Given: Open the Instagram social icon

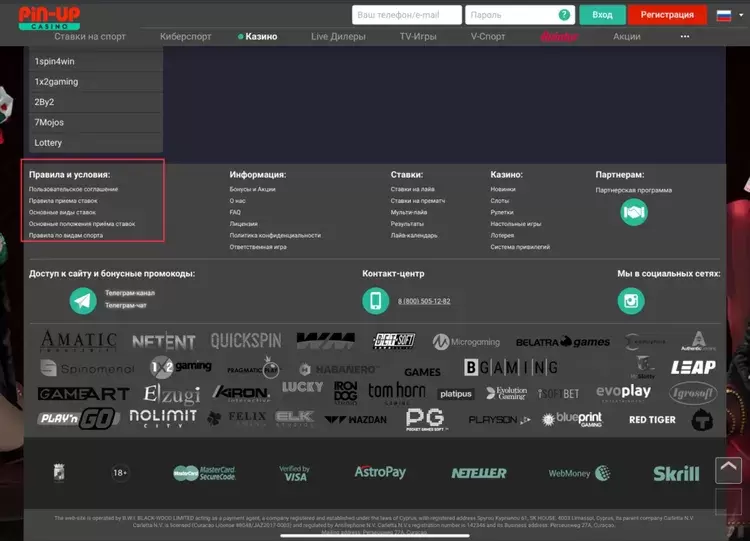Looking at the screenshot, I should coord(631,301).
